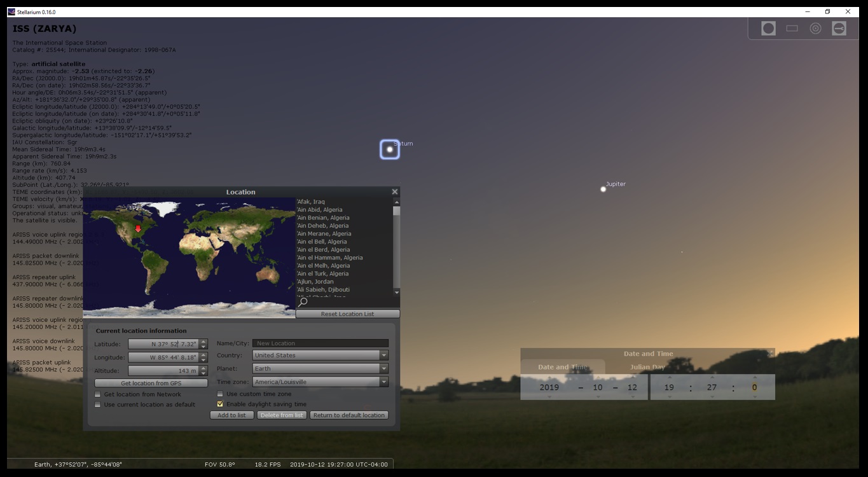
Task: Toggle the Oculars plugin ocular view icon
Action: (768, 28)
